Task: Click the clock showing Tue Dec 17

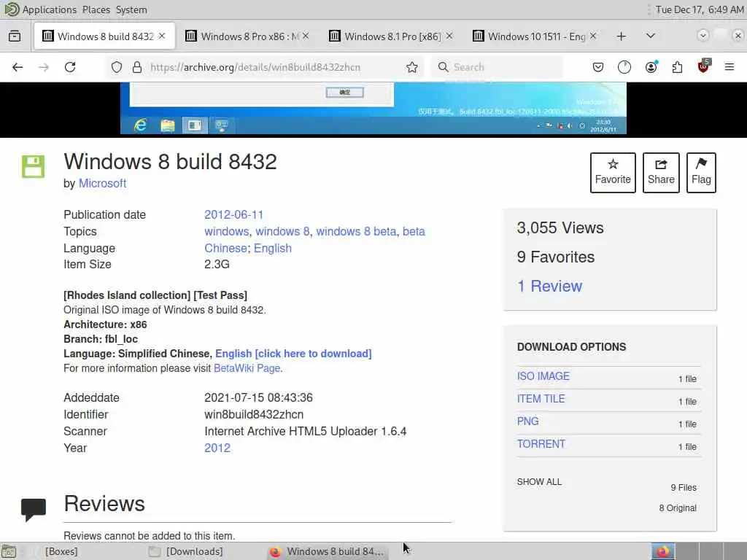Action: click(699, 9)
